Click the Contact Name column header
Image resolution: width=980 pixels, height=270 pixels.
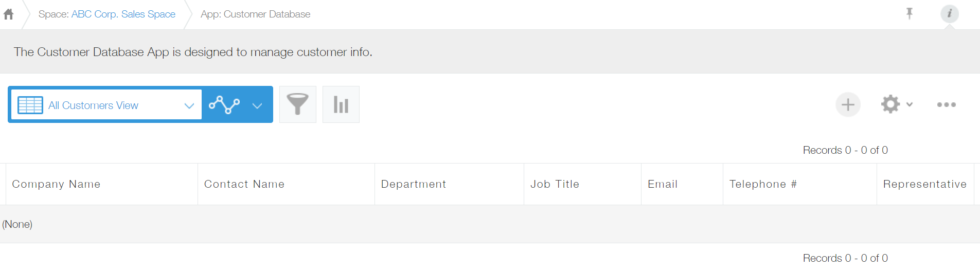[244, 184]
